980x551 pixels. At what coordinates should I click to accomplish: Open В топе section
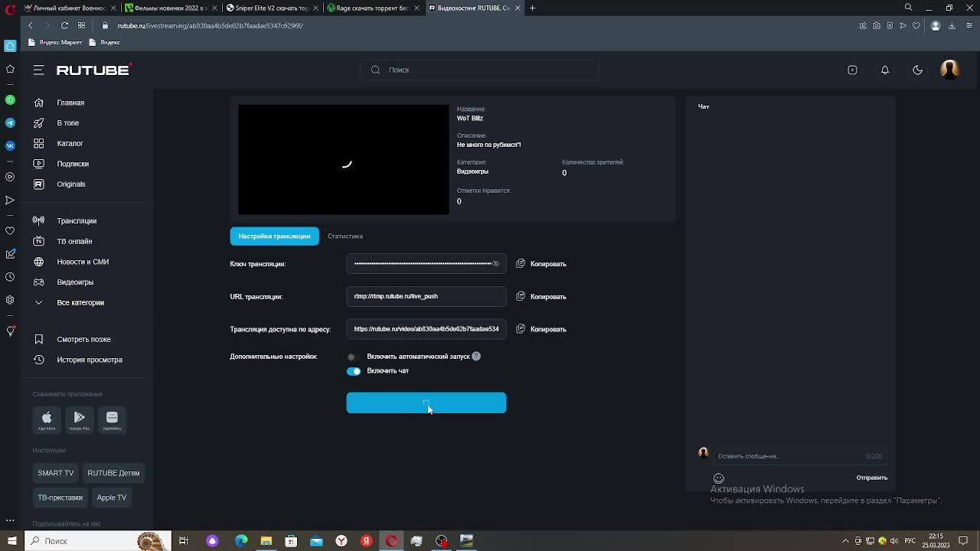[x=68, y=122]
